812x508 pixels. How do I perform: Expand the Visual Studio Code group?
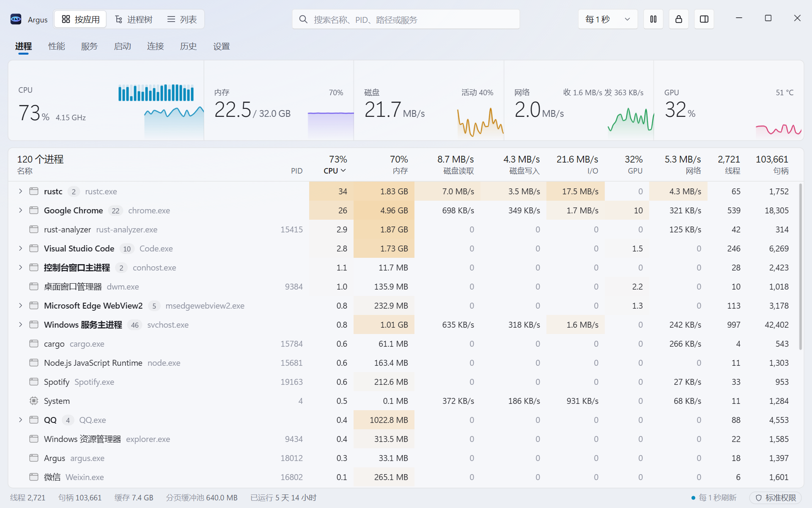(20, 248)
